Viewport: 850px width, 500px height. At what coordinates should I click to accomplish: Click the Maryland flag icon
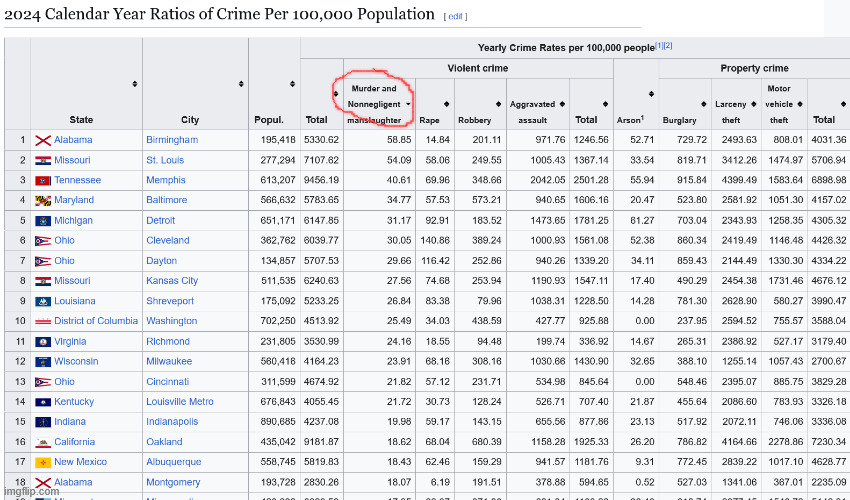43,201
